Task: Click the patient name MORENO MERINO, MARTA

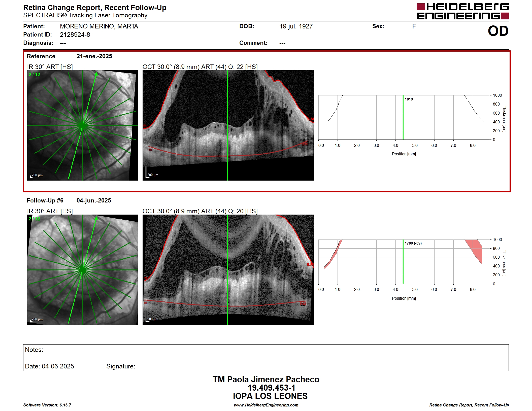Action: pos(99,26)
